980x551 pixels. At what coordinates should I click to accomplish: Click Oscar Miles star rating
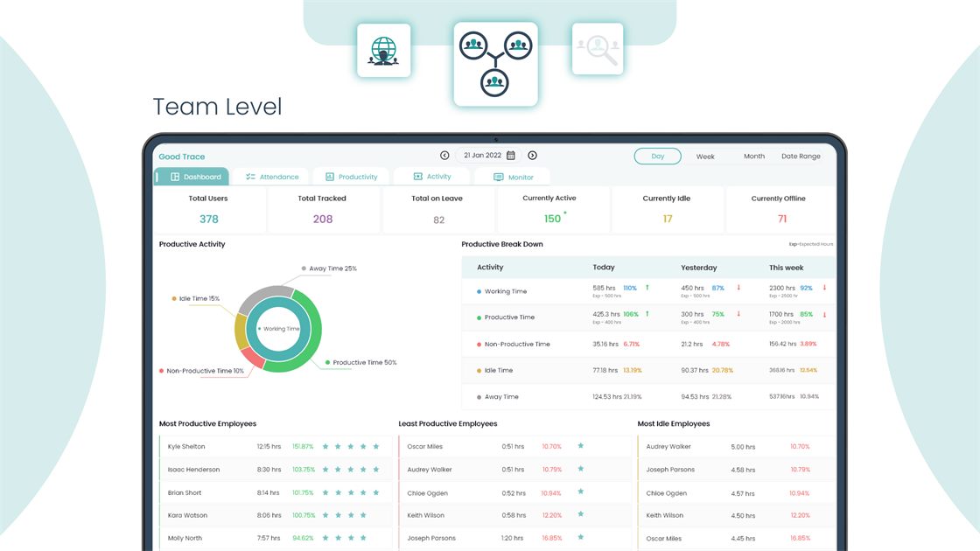[581, 446]
